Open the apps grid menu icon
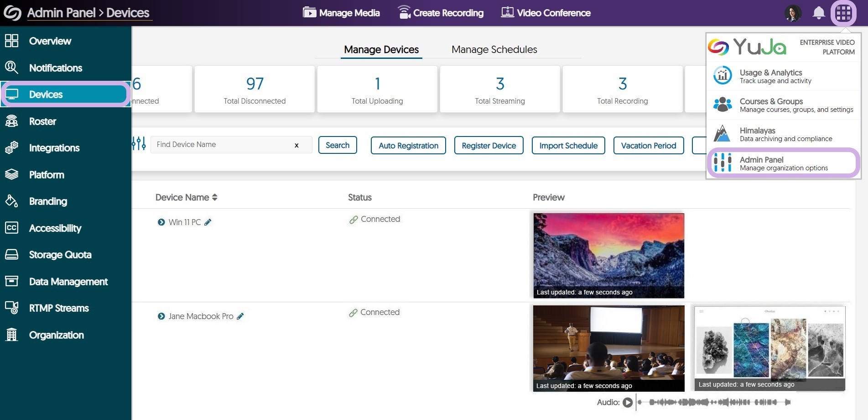The width and height of the screenshot is (868, 420). pyautogui.click(x=843, y=13)
